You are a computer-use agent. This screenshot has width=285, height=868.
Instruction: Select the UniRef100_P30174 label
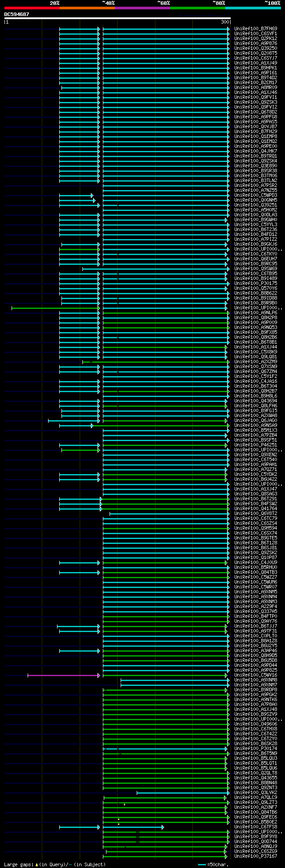click(x=256, y=748)
